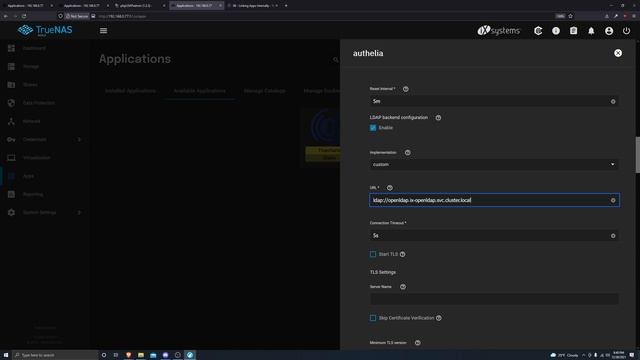
Task: Show help for URL field
Action: (390, 188)
